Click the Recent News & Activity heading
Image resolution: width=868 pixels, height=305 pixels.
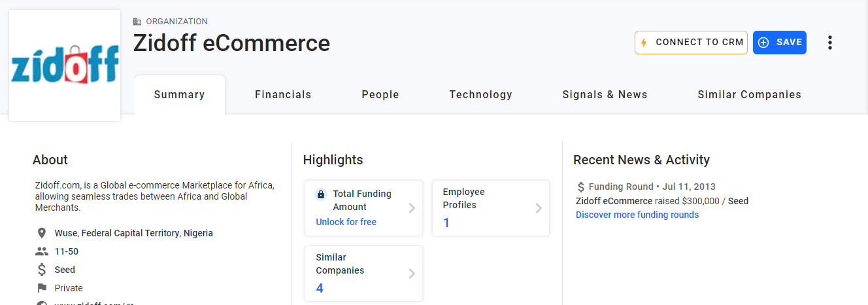(x=641, y=160)
